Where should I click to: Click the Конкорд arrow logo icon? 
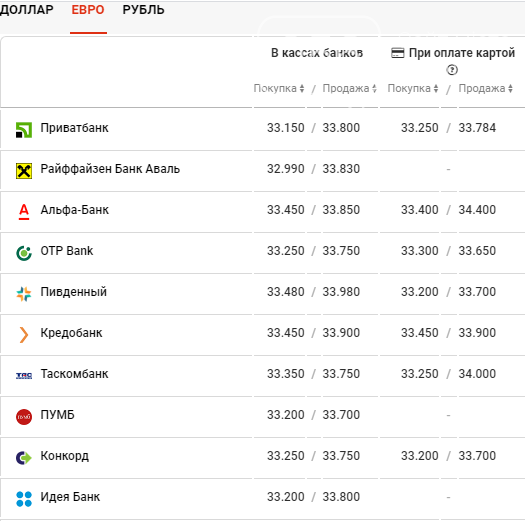(24, 458)
